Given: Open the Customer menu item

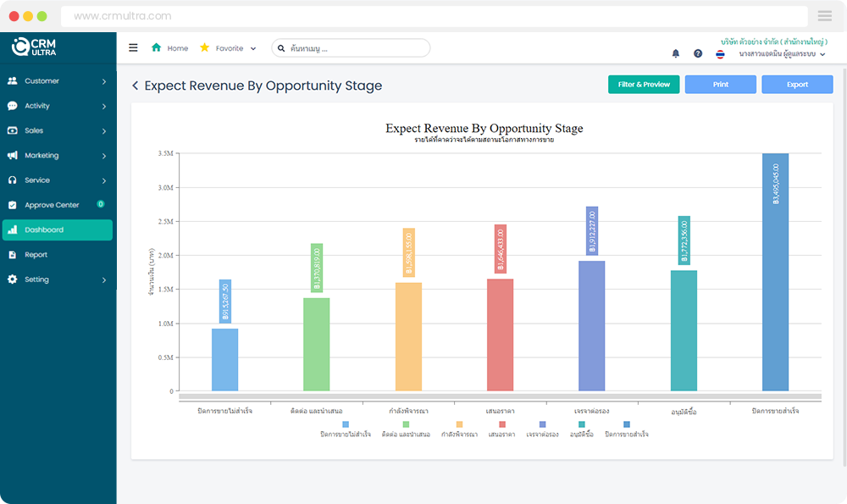Looking at the screenshot, I should [x=58, y=81].
